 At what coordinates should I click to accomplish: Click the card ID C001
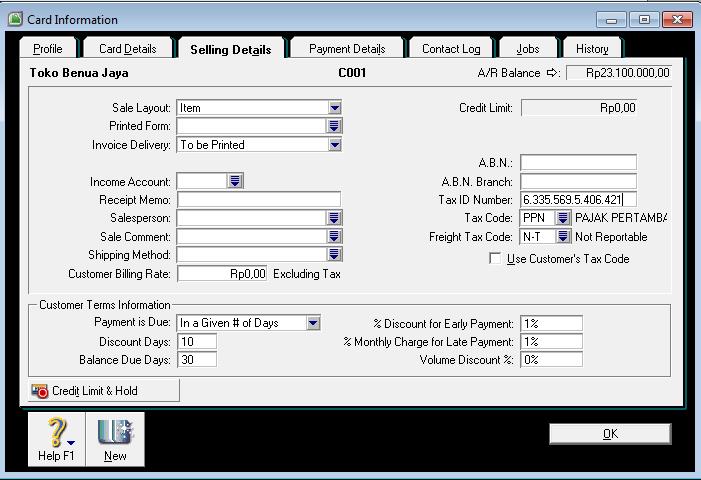tap(352, 73)
